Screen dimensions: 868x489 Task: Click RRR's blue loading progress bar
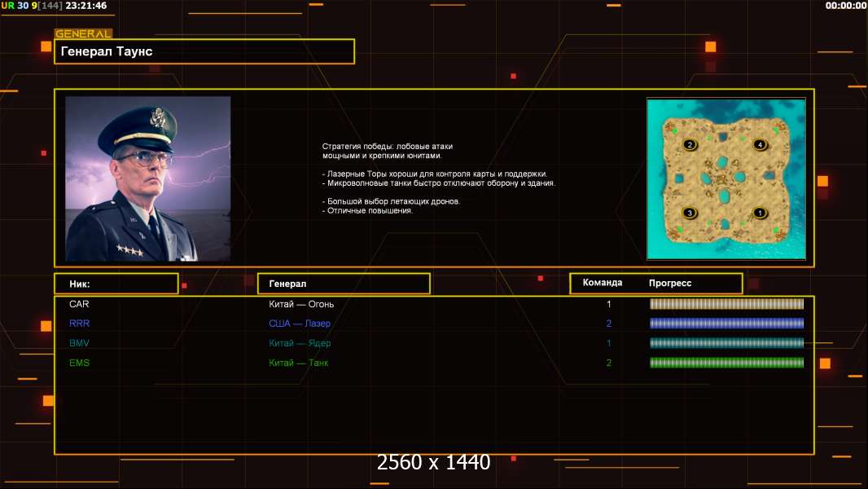point(726,324)
